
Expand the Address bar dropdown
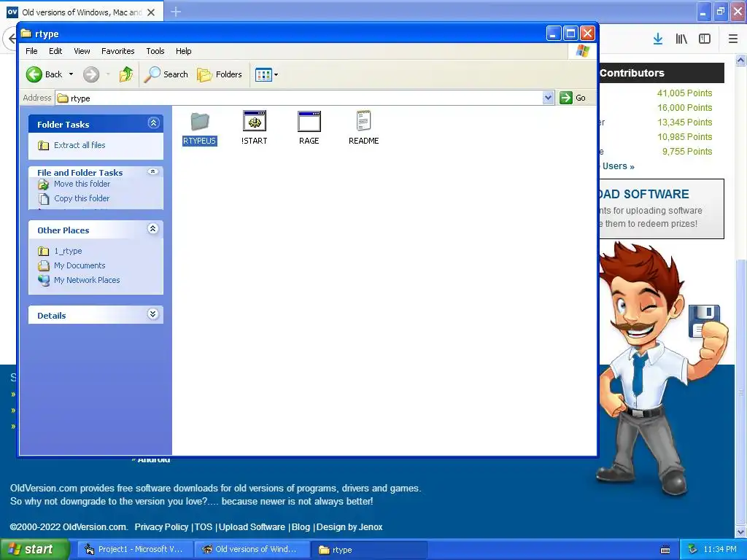549,98
